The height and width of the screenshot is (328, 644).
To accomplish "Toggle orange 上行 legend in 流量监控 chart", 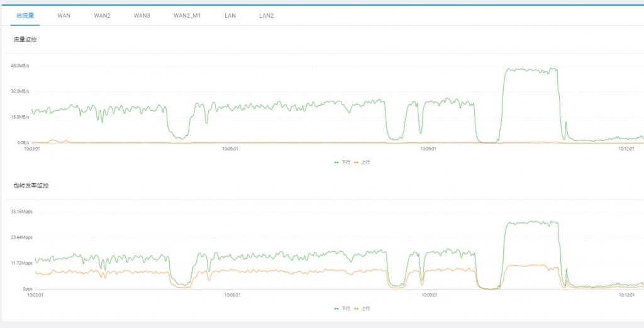I will click(363, 162).
